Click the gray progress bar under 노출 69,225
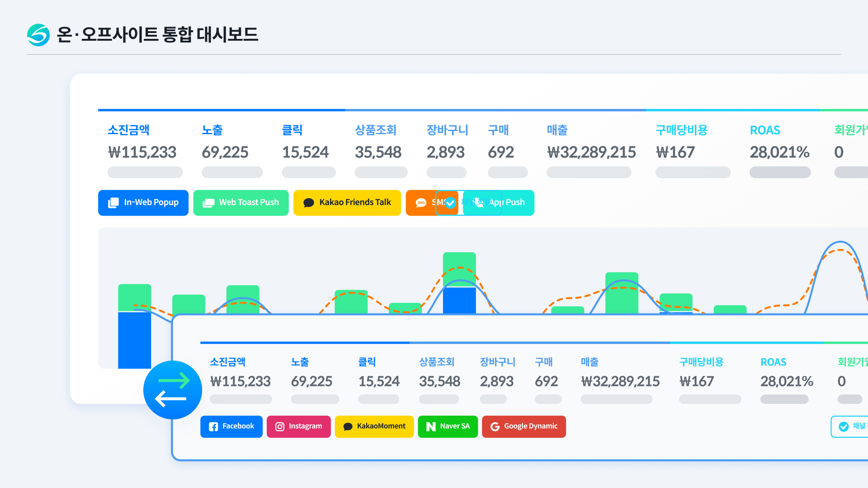Screen dimensions: 868x488 click(232, 172)
